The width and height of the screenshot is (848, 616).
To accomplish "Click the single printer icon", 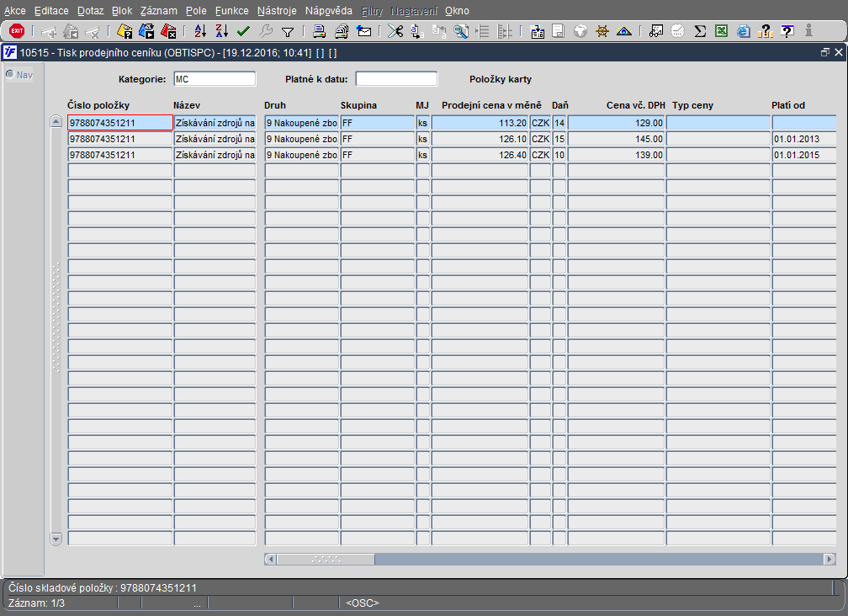I will click(319, 31).
